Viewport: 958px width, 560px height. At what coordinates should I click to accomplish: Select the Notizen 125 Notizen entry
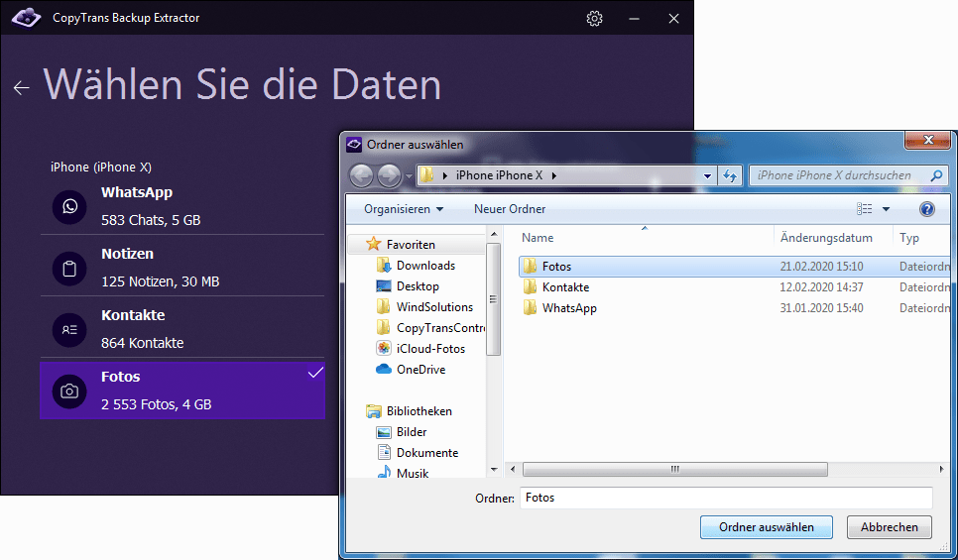[x=182, y=268]
